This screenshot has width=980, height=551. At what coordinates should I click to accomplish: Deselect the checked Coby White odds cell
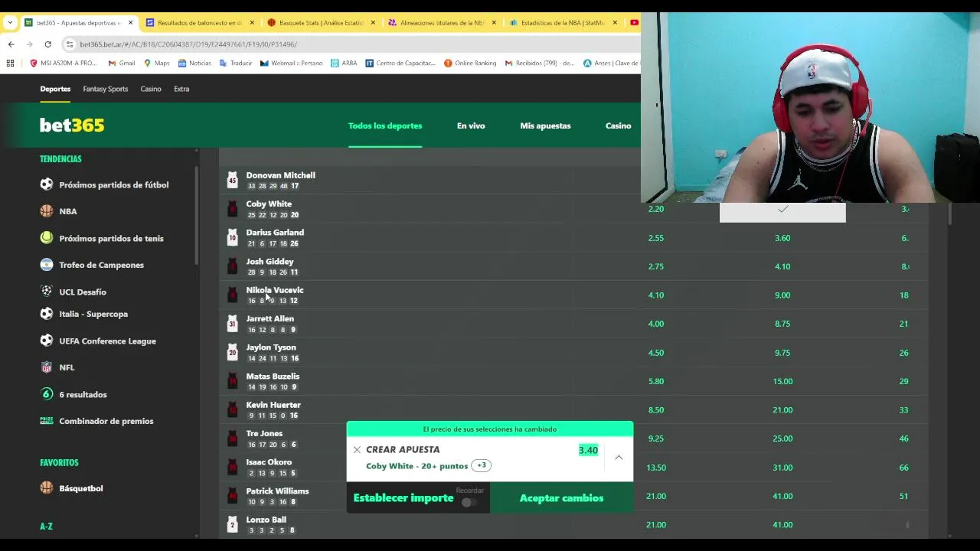(x=782, y=212)
